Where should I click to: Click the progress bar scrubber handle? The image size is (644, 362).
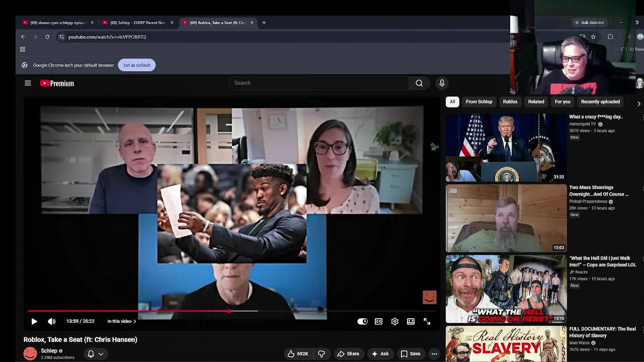(229, 311)
